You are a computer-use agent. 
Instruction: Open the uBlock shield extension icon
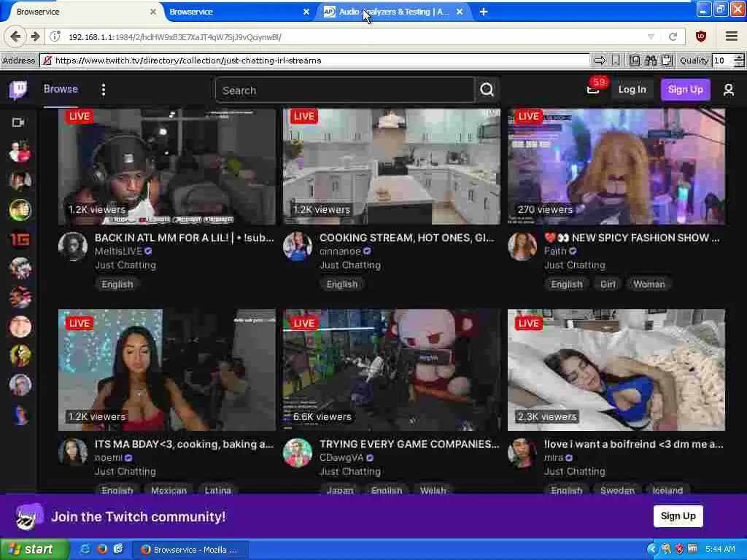coord(701,36)
